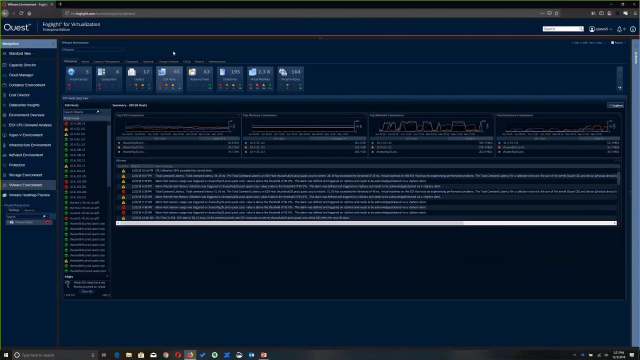
Task: Select the Datacenters tile showing 6
Action: (x=109, y=79)
